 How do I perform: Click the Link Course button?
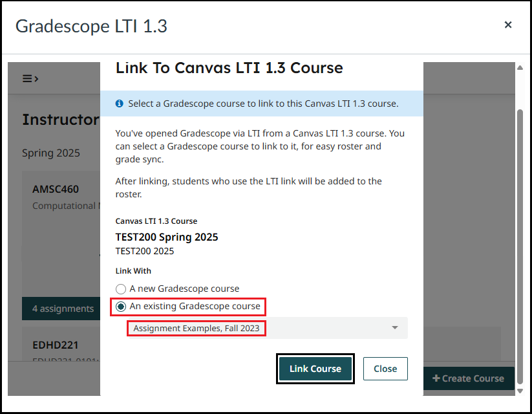[315, 369]
